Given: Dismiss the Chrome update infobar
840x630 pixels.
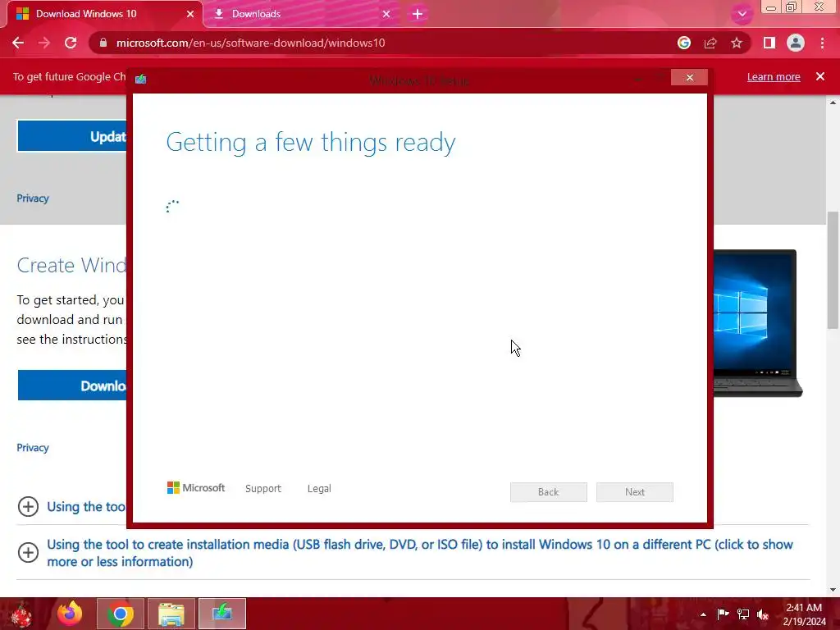Looking at the screenshot, I should click(x=820, y=76).
